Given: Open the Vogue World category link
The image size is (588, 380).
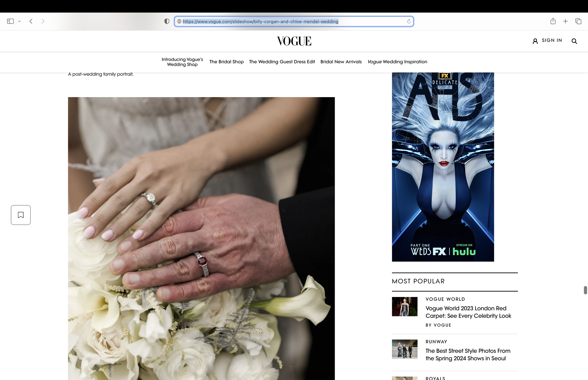Looking at the screenshot, I should 445,299.
